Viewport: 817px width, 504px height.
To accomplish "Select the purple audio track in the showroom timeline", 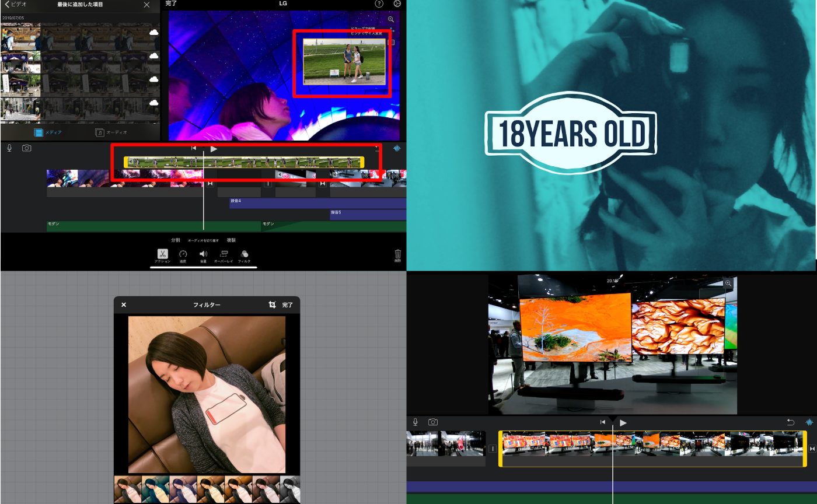I will (612, 487).
